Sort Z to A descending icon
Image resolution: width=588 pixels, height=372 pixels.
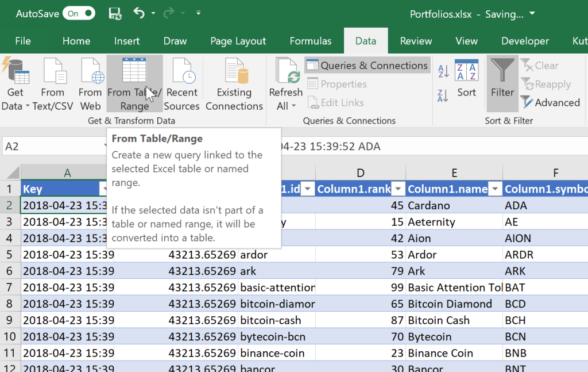pos(443,95)
